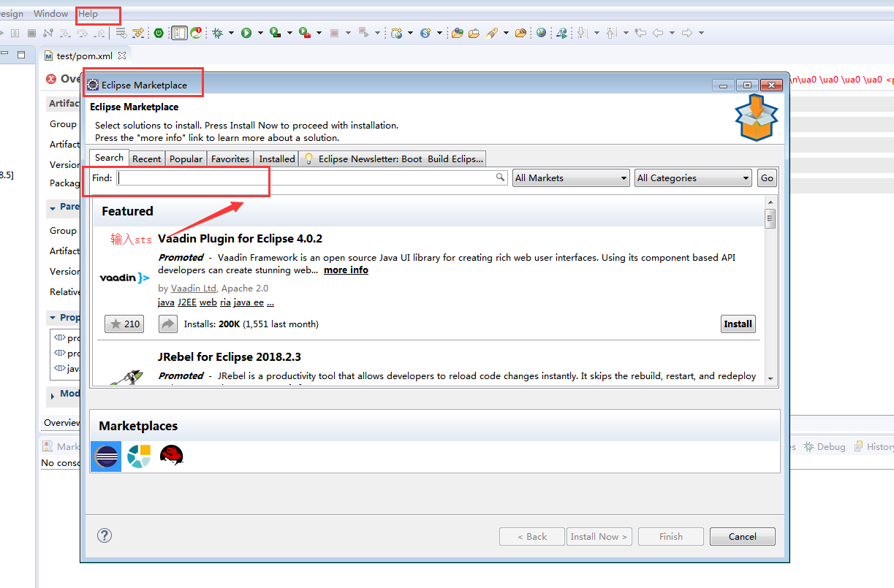Click the Disconnect debug toolbar icon
The width and height of the screenshot is (894, 588).
point(48,33)
